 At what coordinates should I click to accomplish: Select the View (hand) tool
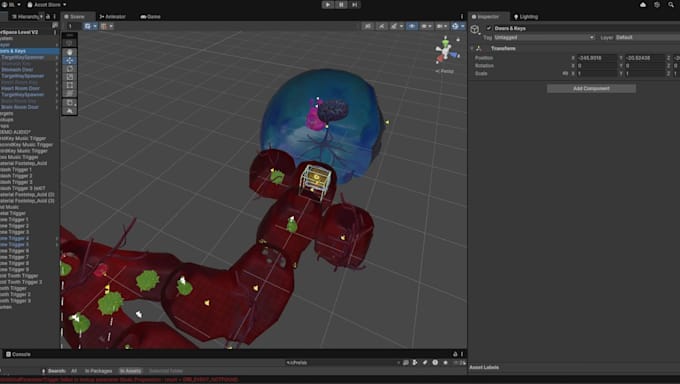point(69,52)
